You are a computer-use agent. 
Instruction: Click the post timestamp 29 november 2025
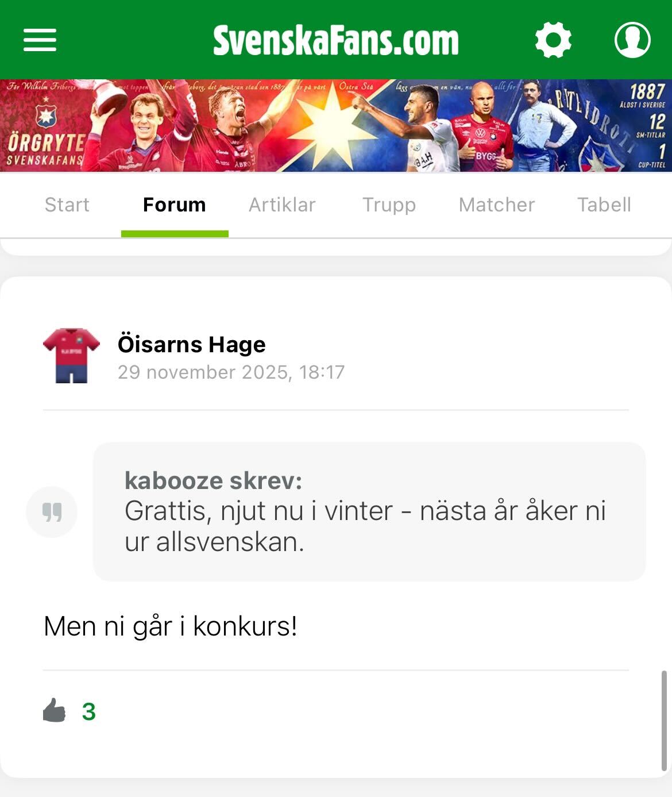(231, 372)
